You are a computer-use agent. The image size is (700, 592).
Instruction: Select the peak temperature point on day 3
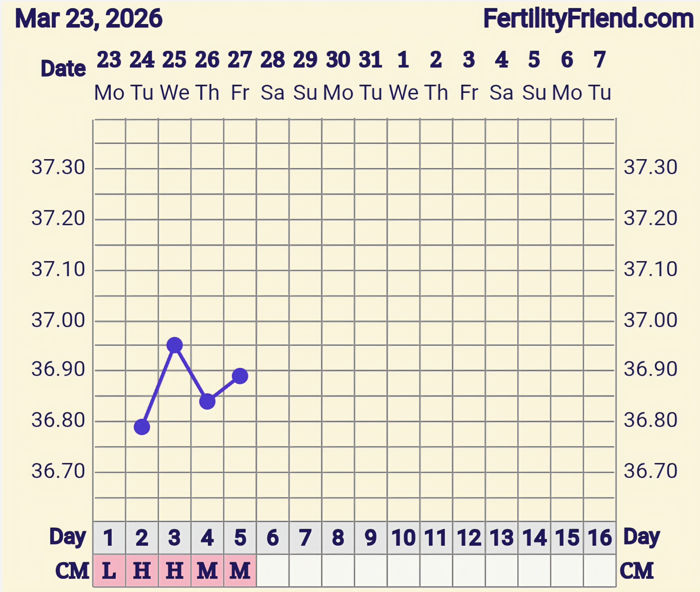[x=174, y=345]
